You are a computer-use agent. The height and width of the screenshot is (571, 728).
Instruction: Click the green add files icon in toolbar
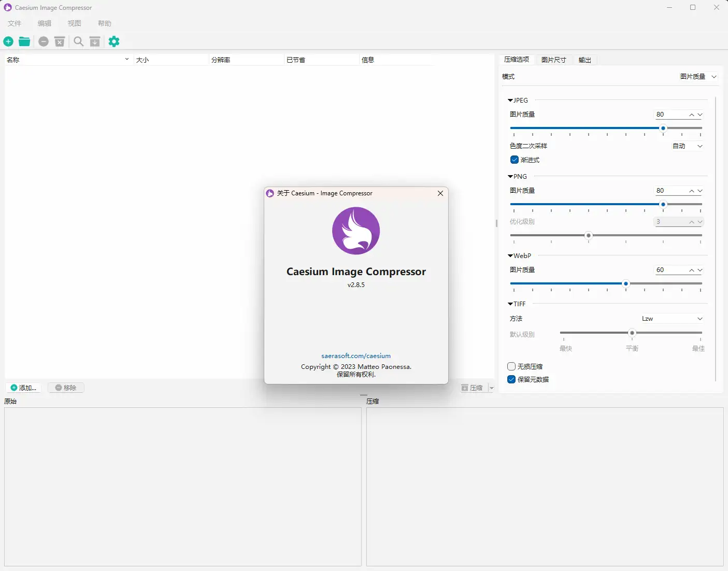tap(8, 41)
